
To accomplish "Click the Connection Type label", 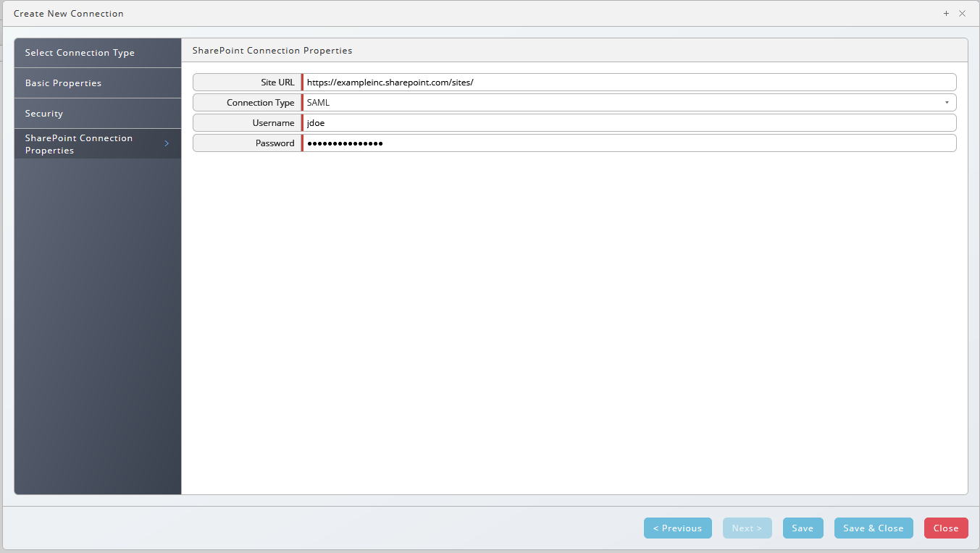I will click(x=261, y=103).
